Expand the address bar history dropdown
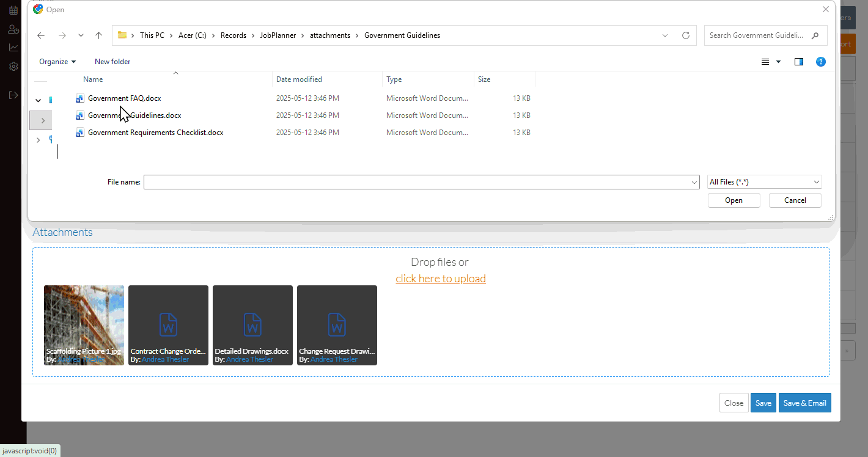This screenshot has height=457, width=868. pyautogui.click(x=665, y=35)
